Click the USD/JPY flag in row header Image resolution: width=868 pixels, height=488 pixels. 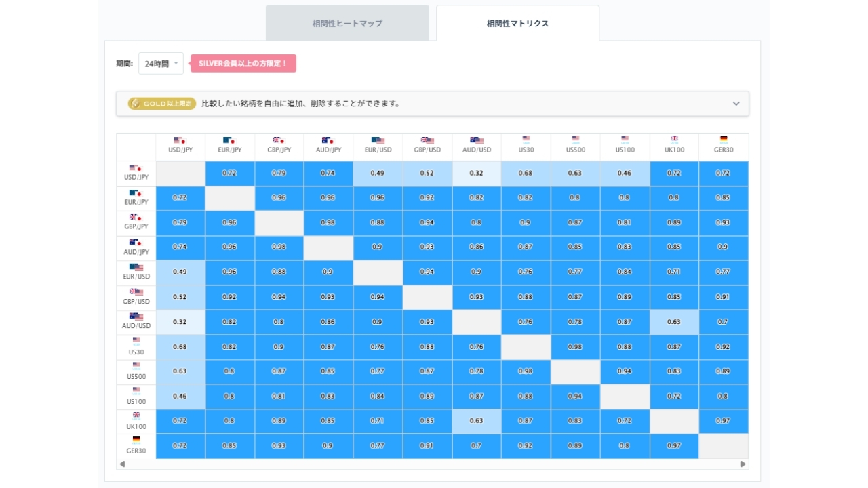tap(136, 168)
